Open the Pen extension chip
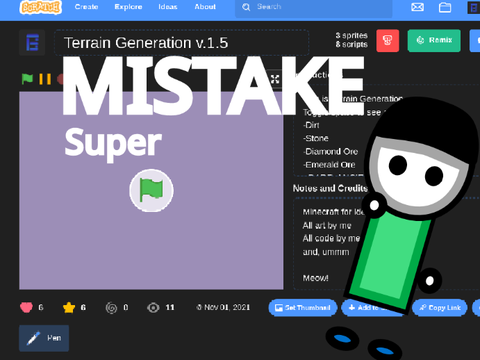Viewport: 480px width, 360px height. tap(44, 338)
